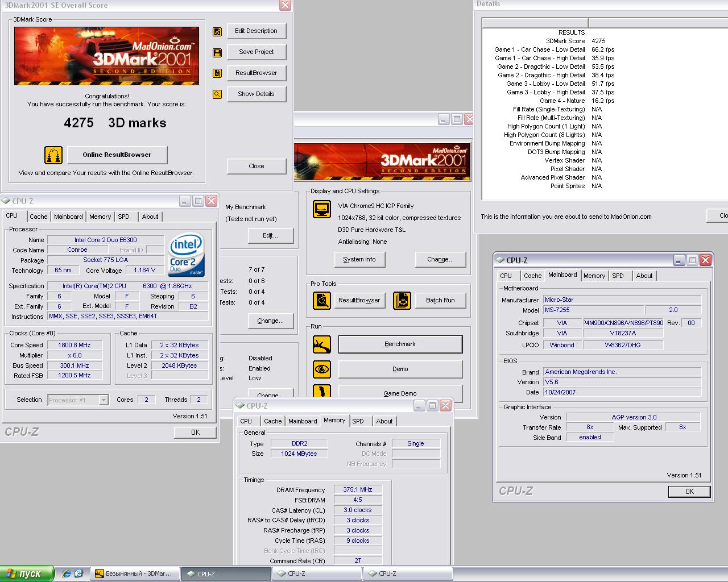
Task: Click the second quick launch browser icon
Action: click(78, 573)
